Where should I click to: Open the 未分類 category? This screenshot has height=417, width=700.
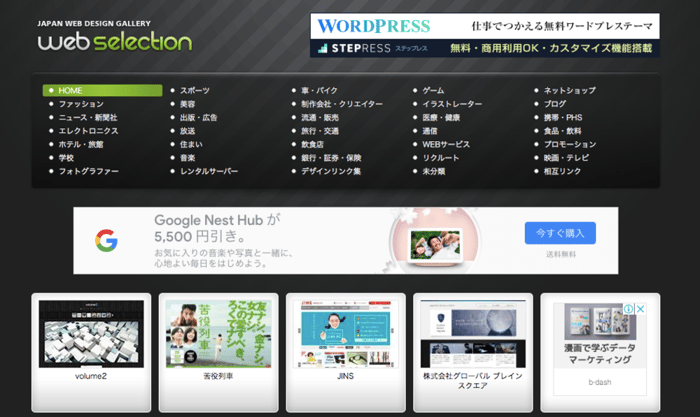[433, 171]
